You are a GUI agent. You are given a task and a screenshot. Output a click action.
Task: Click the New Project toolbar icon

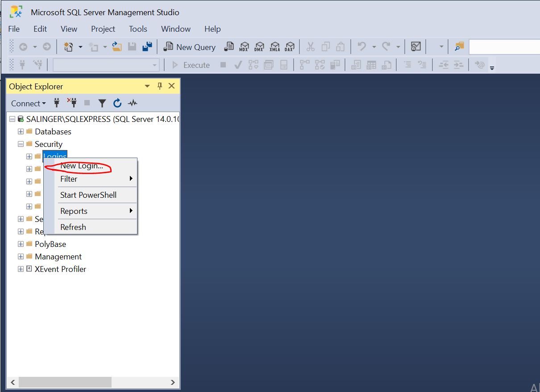(69, 47)
